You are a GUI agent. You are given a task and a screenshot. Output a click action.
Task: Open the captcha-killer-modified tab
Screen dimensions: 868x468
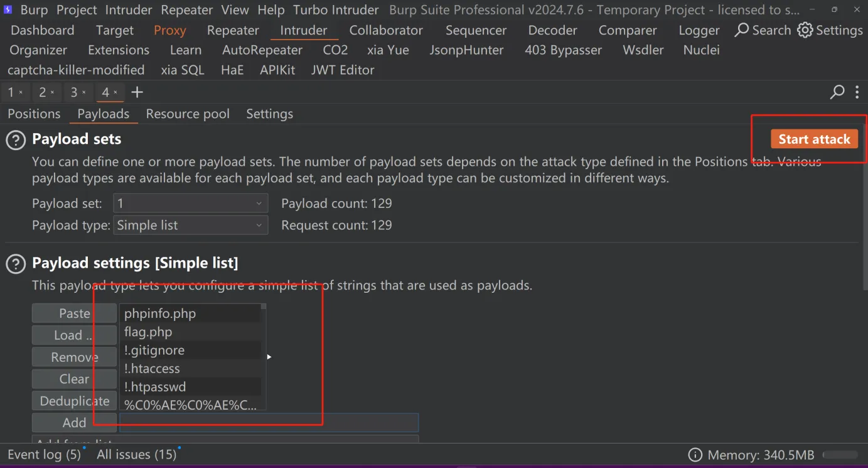76,70
